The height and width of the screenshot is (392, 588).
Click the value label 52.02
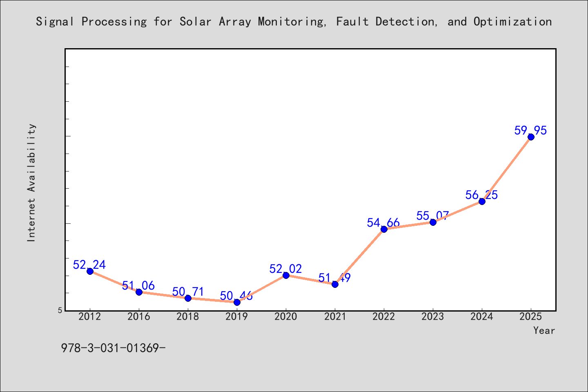[286, 269]
